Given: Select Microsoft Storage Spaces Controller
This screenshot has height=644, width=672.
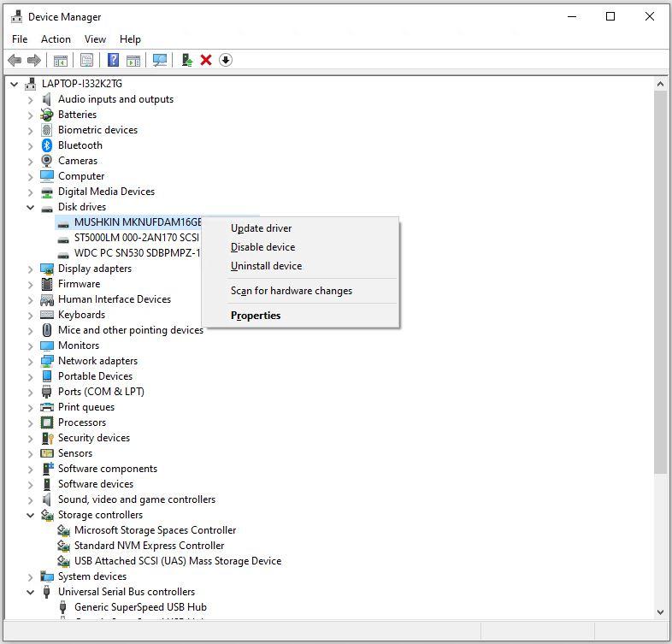Looking at the screenshot, I should (x=155, y=530).
